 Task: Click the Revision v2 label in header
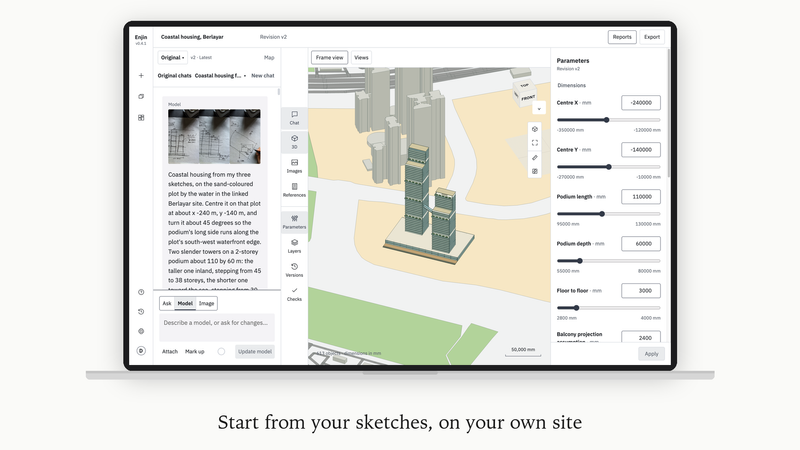pyautogui.click(x=273, y=37)
